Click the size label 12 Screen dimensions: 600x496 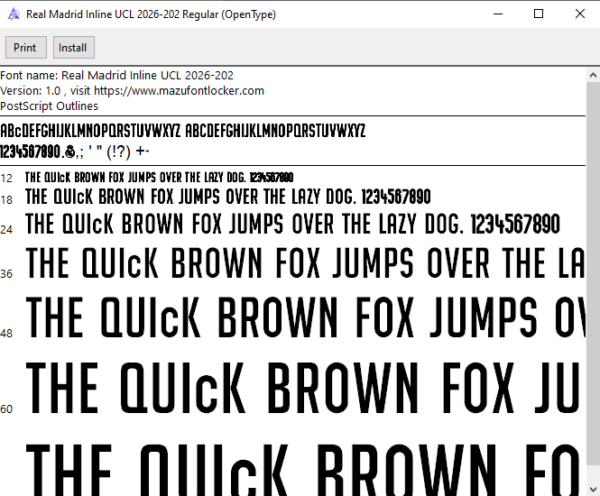point(7,178)
